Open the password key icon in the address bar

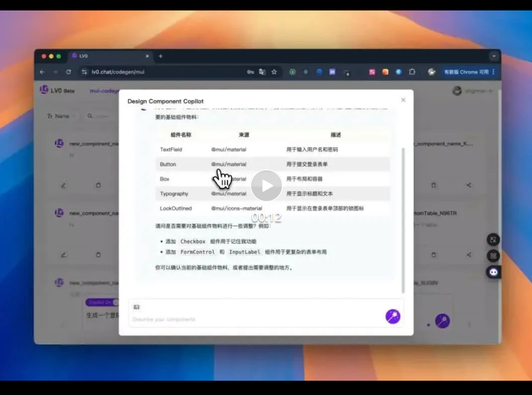point(251,72)
